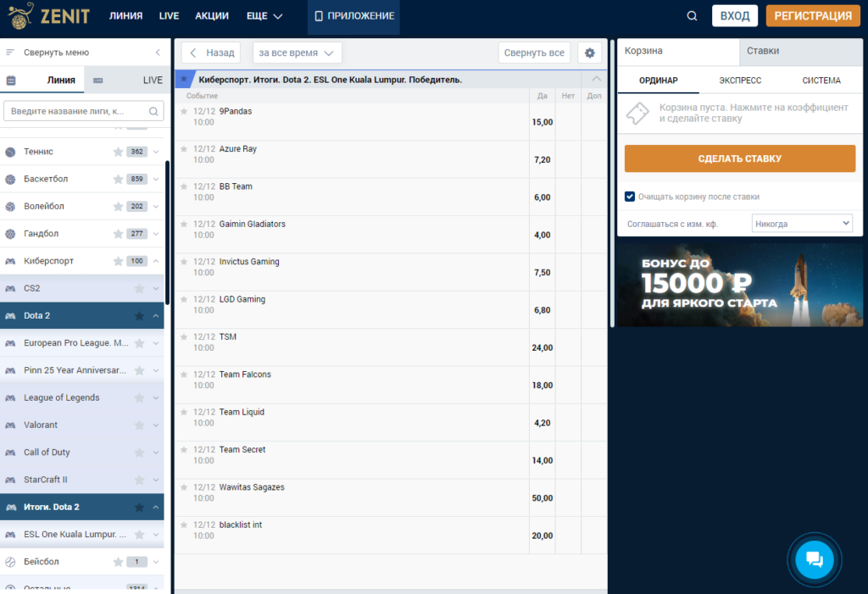Open the АКЦИИ menu item
Image resolution: width=868 pixels, height=594 pixels.
click(211, 16)
